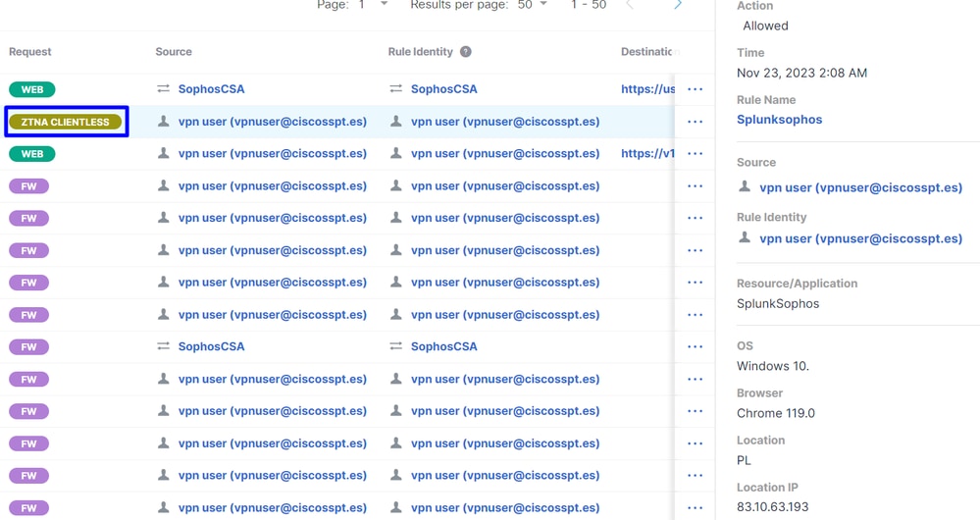Image resolution: width=980 pixels, height=520 pixels.
Task: Click the Rule Identity column header
Action: pos(420,52)
